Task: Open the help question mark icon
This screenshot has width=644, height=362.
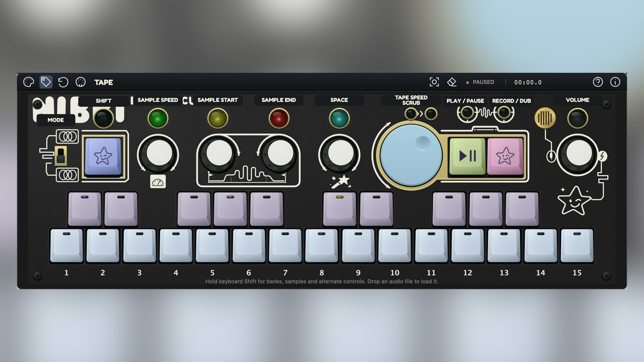Action: pyautogui.click(x=598, y=82)
